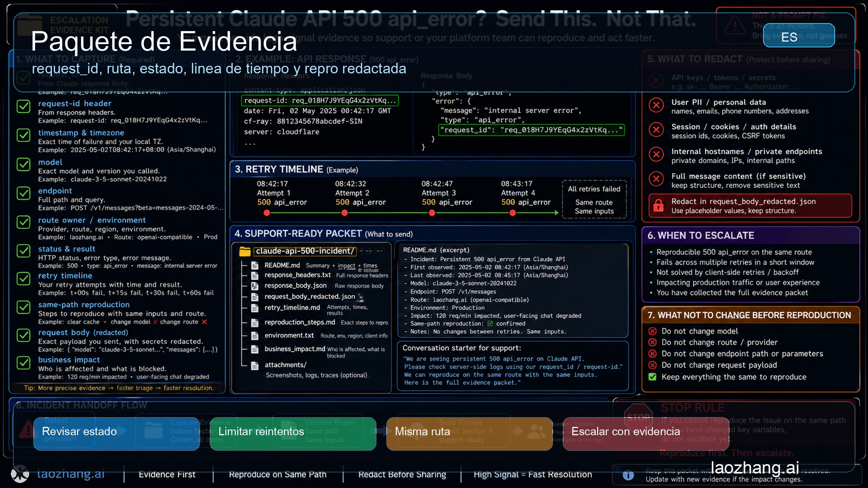Click the retry_timeline.md file icon
Viewport: 868px width, 488px height.
255,308
